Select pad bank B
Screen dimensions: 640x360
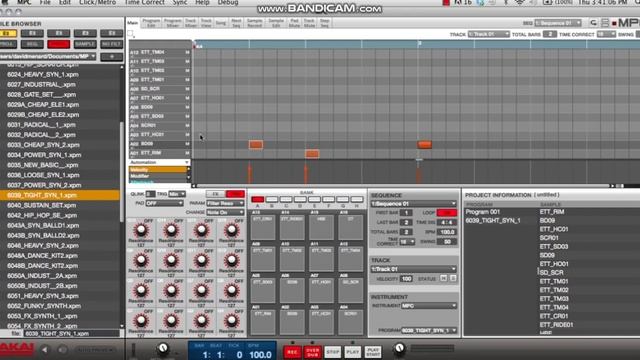272,199
